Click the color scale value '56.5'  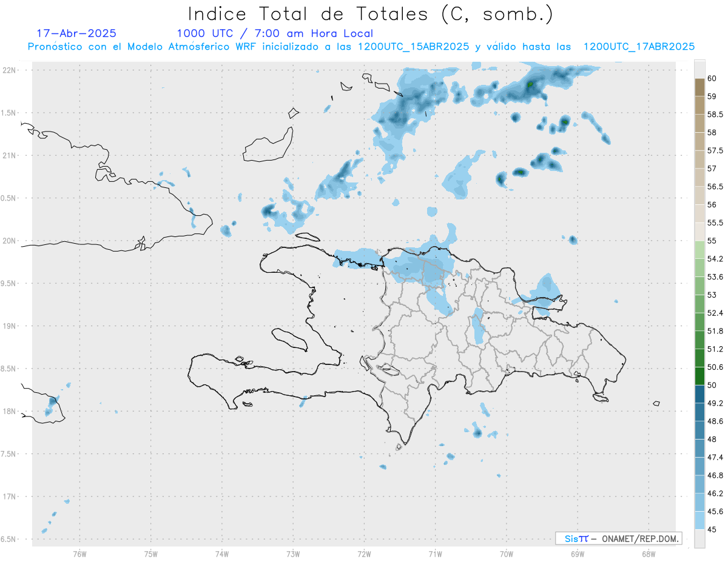pos(715,187)
